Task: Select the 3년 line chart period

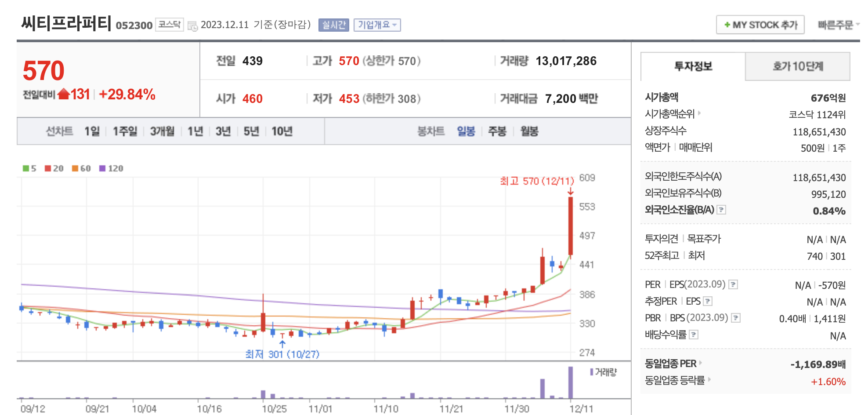Action: coord(223,131)
